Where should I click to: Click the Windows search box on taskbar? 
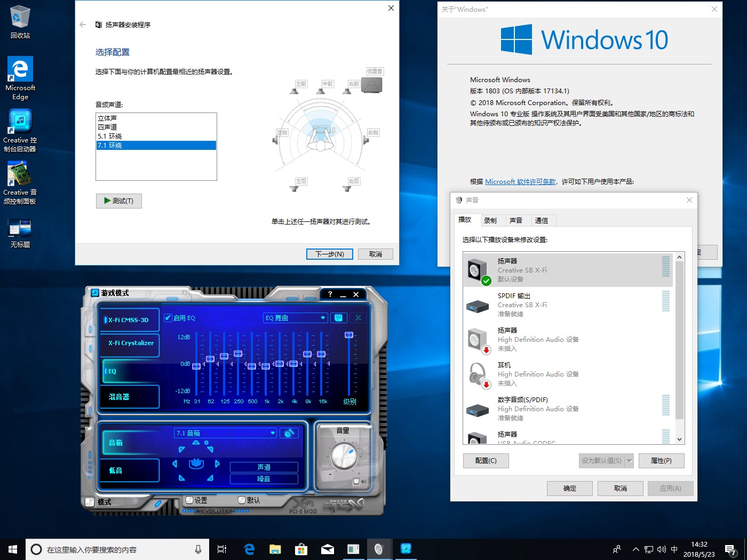(x=117, y=549)
